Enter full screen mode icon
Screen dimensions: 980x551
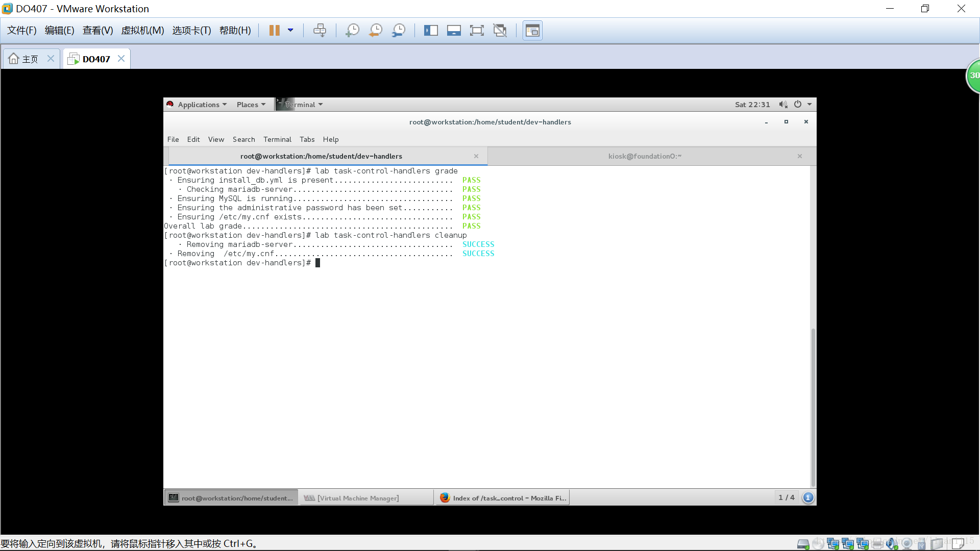(476, 31)
